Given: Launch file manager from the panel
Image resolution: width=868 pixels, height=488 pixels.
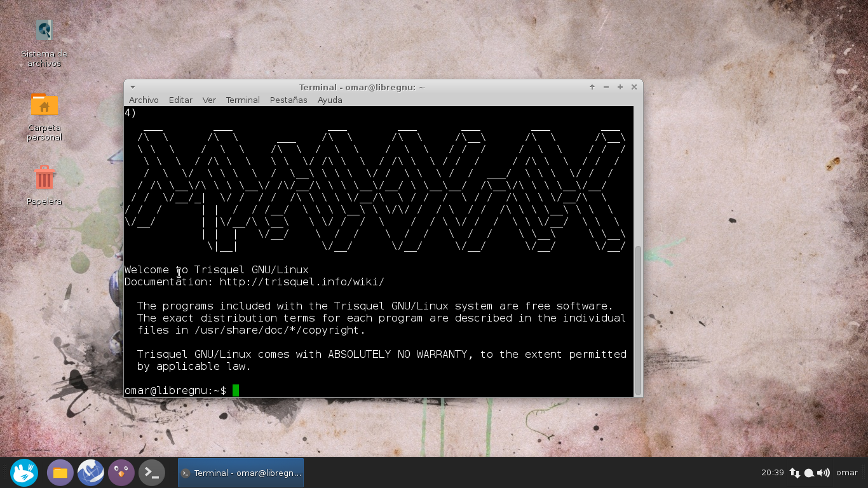Looking at the screenshot, I should point(60,473).
